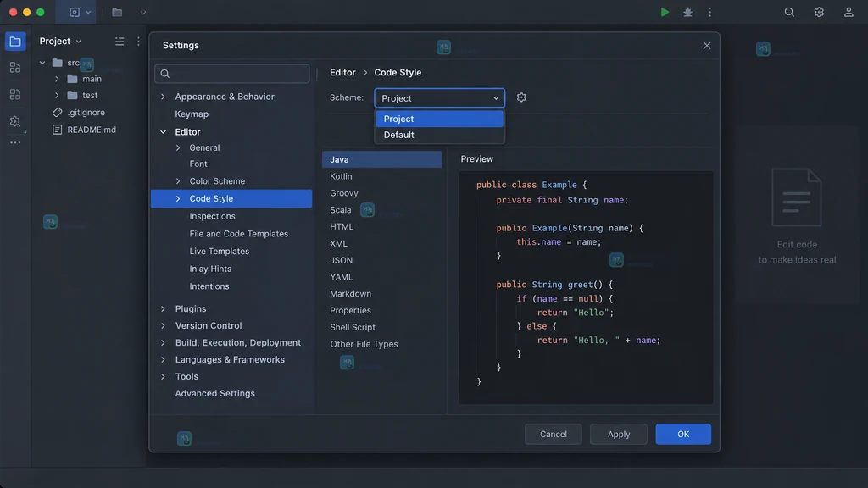868x488 pixels.
Task: Select Inspections settings
Action: [x=212, y=216]
